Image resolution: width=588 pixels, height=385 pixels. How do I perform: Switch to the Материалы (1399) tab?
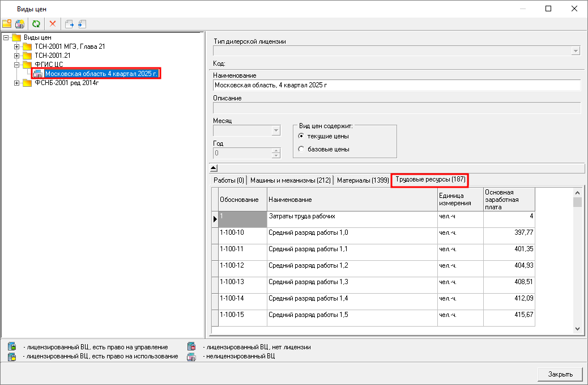point(363,180)
